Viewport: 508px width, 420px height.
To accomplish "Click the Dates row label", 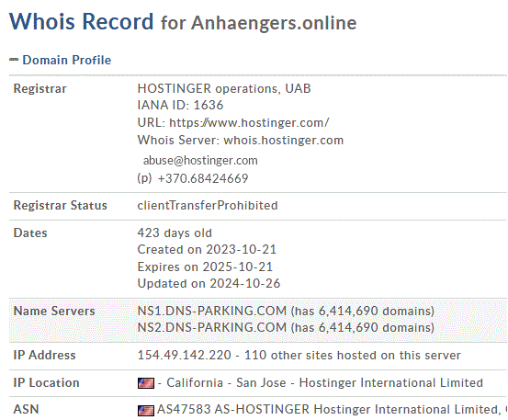I will [30, 233].
